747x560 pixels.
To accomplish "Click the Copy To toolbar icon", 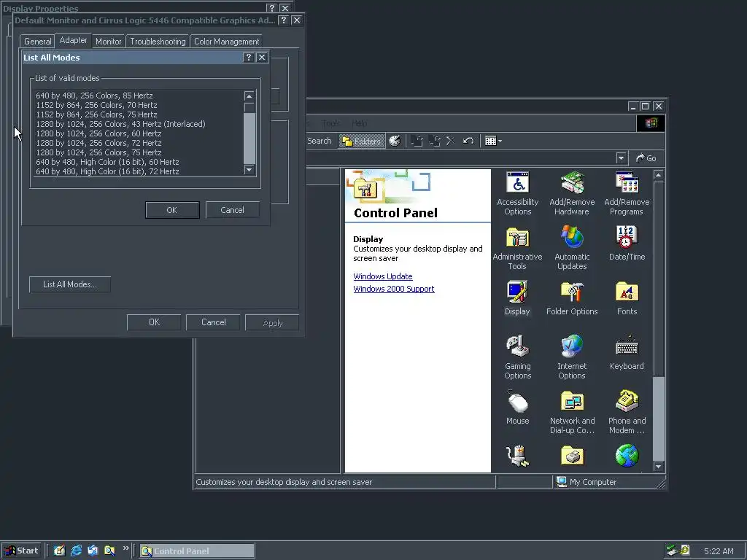I will click(x=434, y=141).
